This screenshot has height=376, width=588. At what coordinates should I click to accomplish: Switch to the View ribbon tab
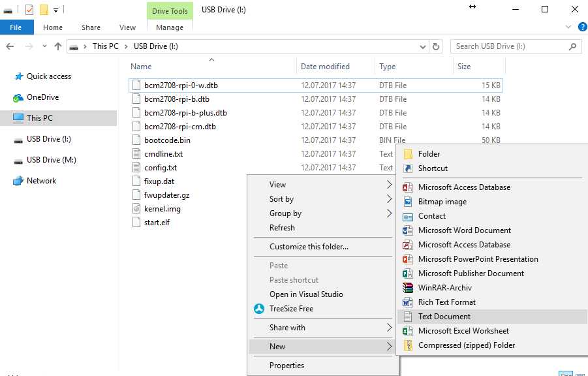pos(127,27)
